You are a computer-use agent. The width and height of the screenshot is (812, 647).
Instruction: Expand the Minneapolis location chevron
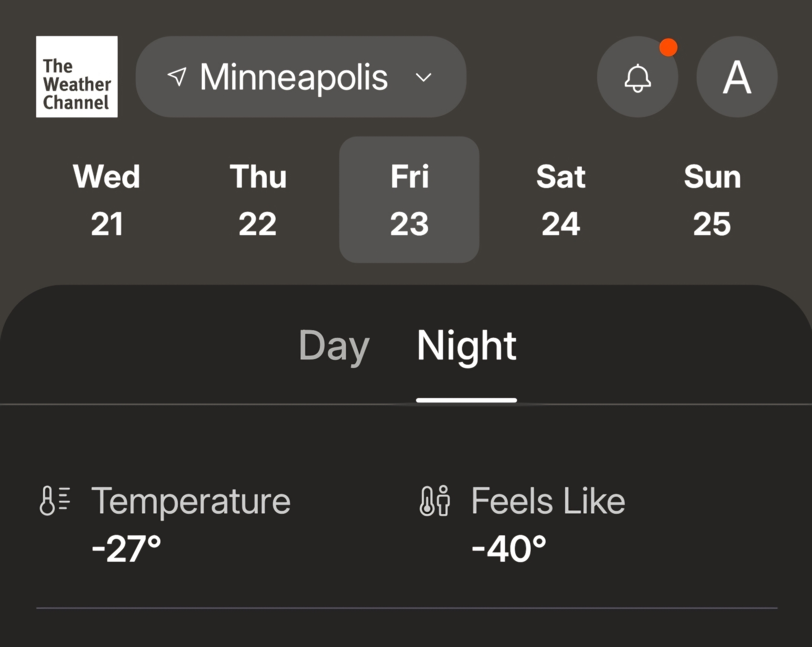pos(423,77)
